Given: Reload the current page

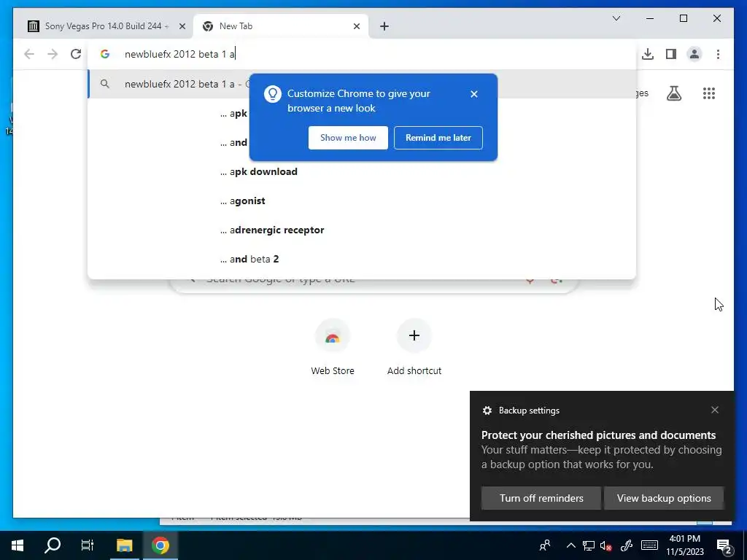Looking at the screenshot, I should click(x=76, y=54).
